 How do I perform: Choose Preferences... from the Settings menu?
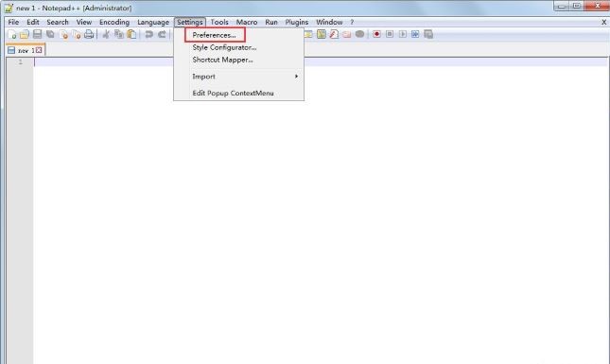click(x=238, y=35)
